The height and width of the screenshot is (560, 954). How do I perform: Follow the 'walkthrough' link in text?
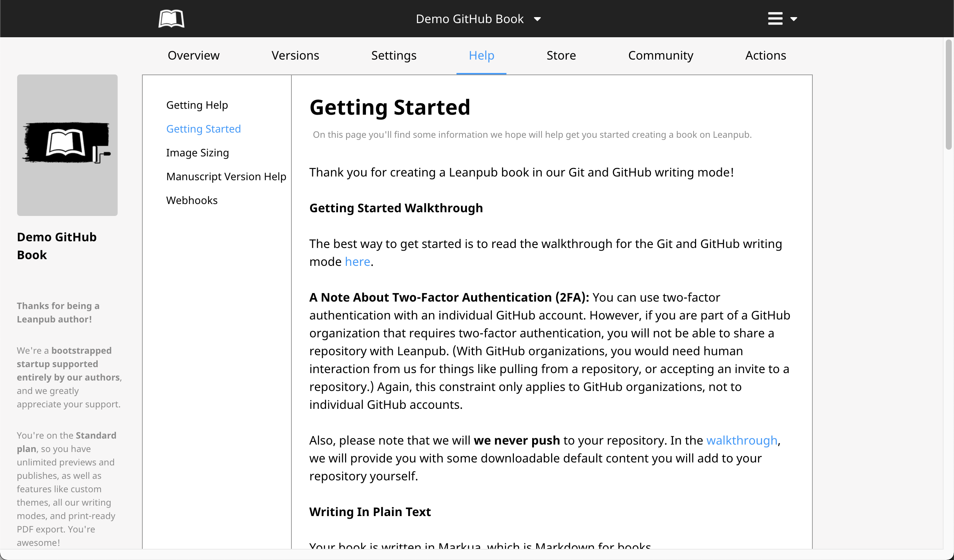coord(742,440)
